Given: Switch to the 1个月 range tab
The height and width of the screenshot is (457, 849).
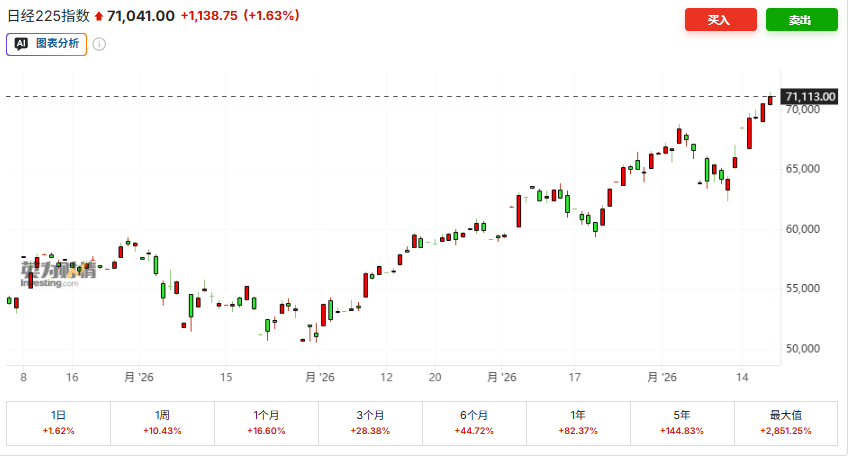Looking at the screenshot, I should click(x=266, y=423).
